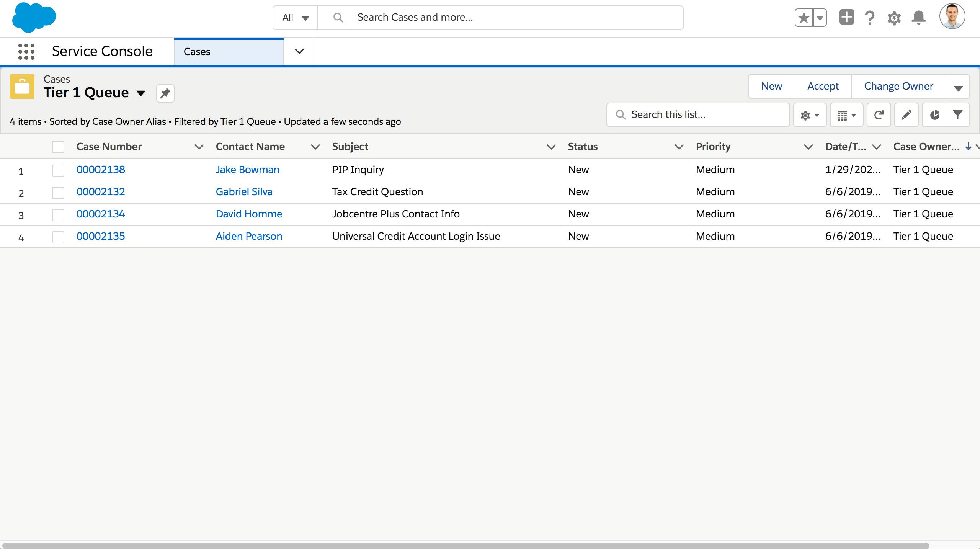This screenshot has width=980, height=549.
Task: Open the notifications bell
Action: pos(918,18)
